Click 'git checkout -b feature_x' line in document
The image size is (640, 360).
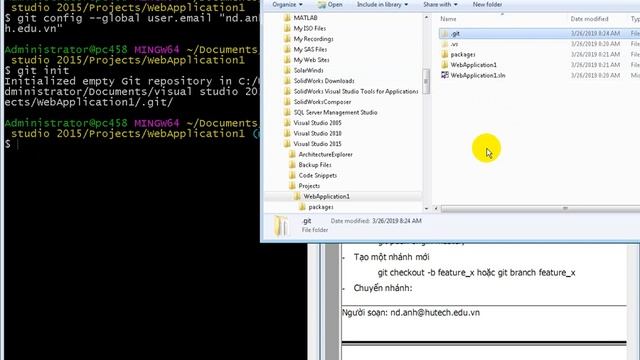click(x=476, y=272)
